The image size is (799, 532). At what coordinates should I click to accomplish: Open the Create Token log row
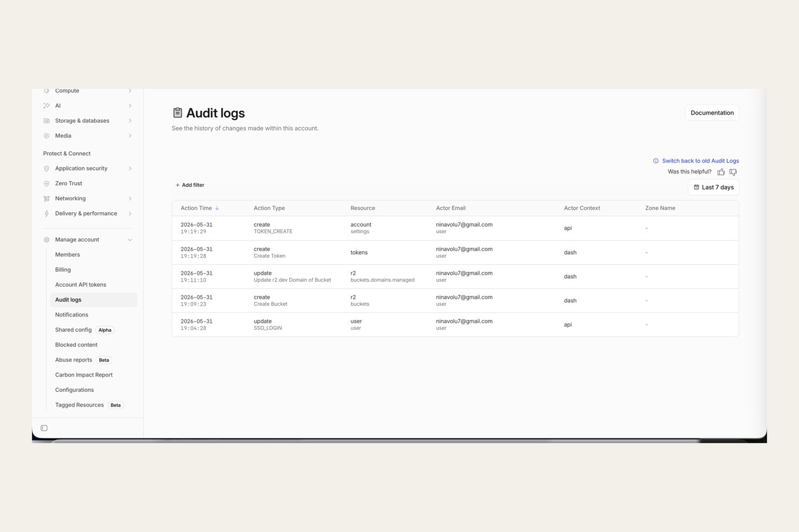click(455, 253)
